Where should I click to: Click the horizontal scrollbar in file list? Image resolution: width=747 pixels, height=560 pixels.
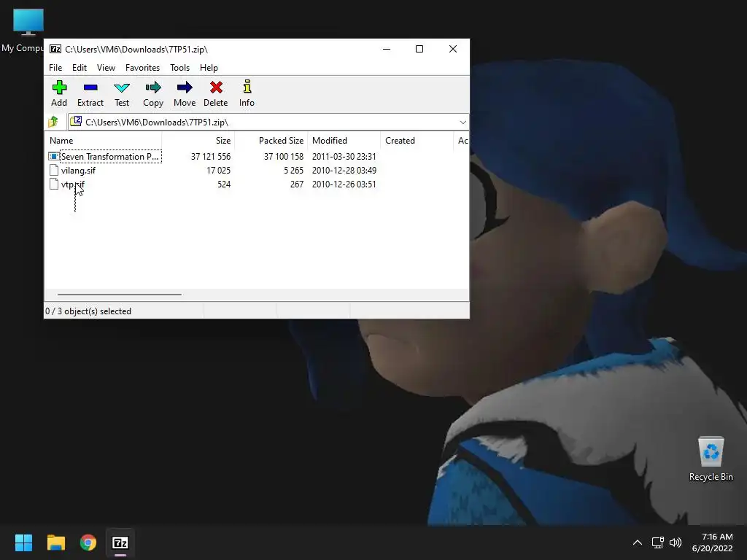pyautogui.click(x=119, y=295)
